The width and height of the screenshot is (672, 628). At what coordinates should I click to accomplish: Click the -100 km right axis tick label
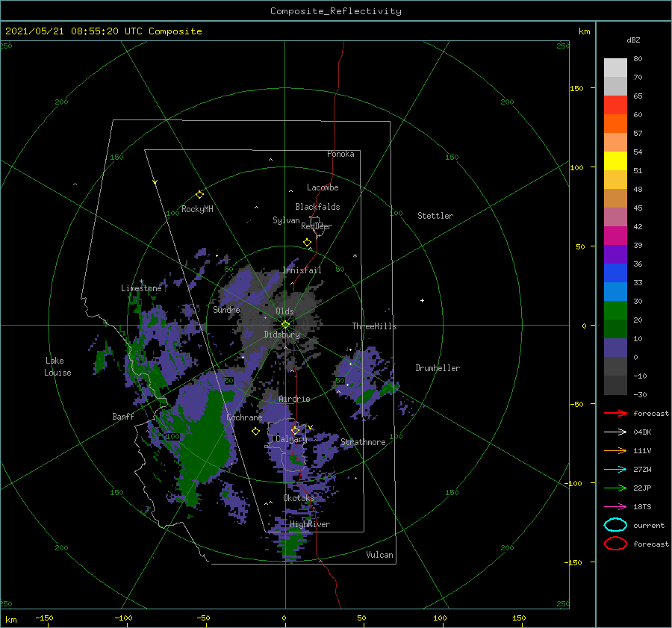pyautogui.click(x=574, y=483)
